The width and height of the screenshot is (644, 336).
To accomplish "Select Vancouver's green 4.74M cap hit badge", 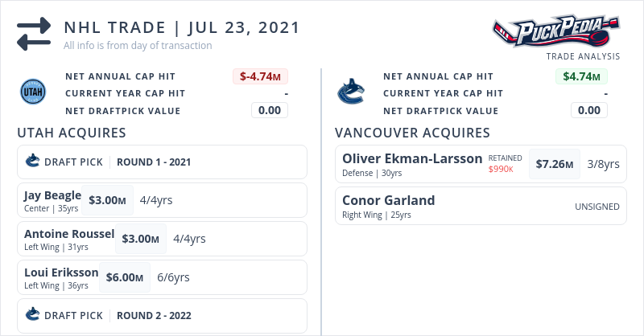I will click(581, 76).
